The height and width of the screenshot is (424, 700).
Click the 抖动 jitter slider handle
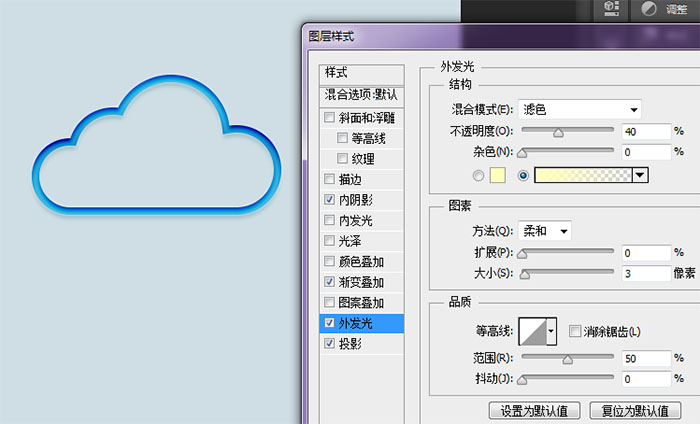pos(522,380)
